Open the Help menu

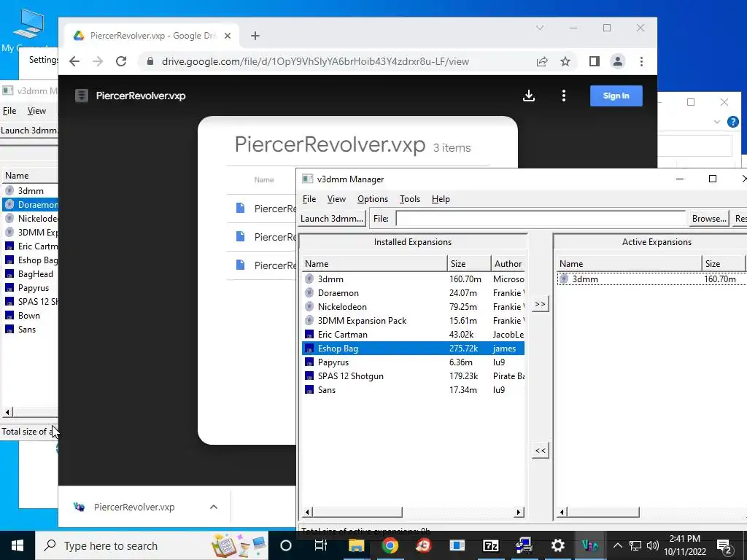[441, 199]
